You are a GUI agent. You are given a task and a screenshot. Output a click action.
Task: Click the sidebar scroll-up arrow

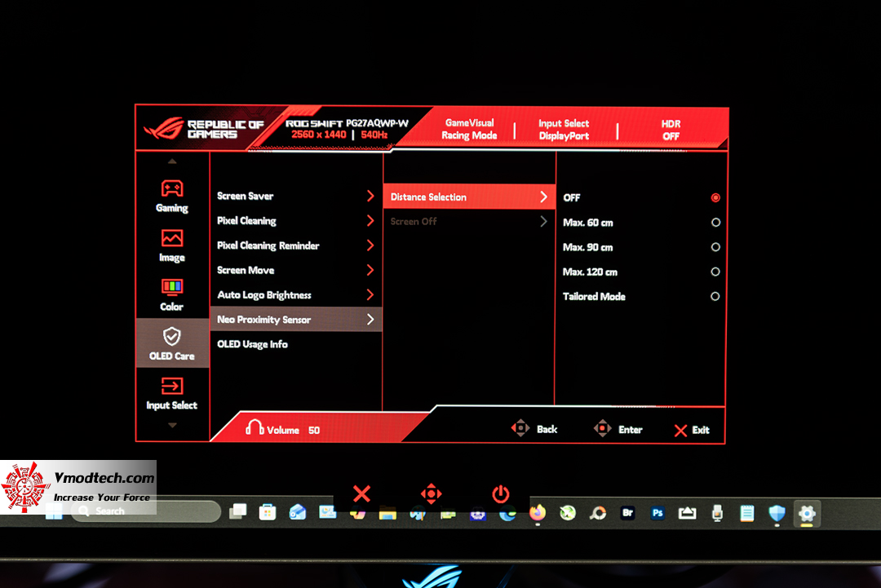tap(172, 161)
